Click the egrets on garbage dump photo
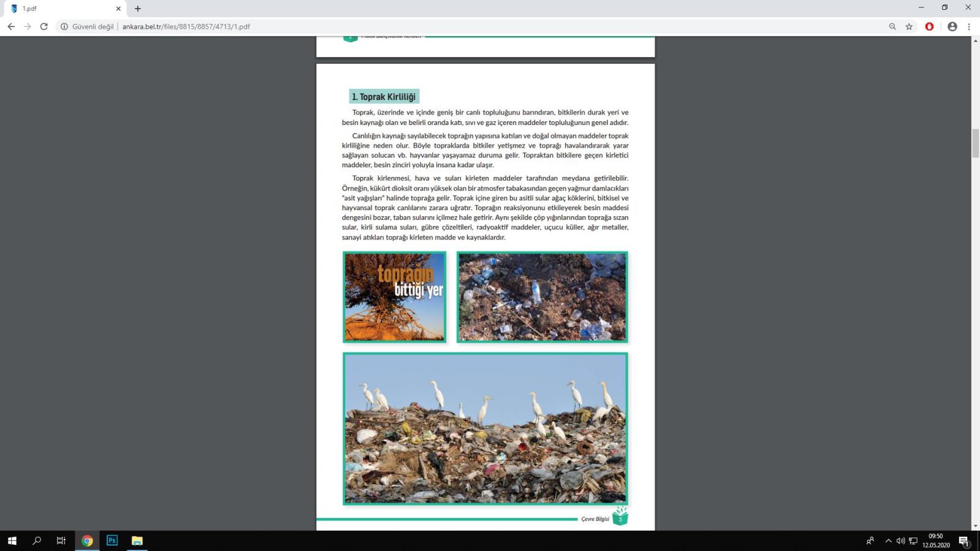Screen dimensions: 980x551 485,428
